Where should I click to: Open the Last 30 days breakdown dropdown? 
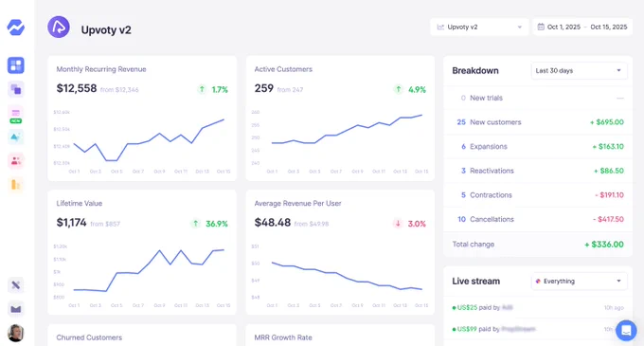(x=579, y=71)
